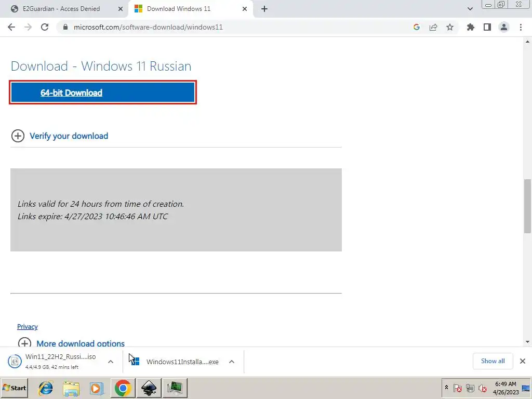
Task: Click the browser forward arrow
Action: (x=28, y=27)
